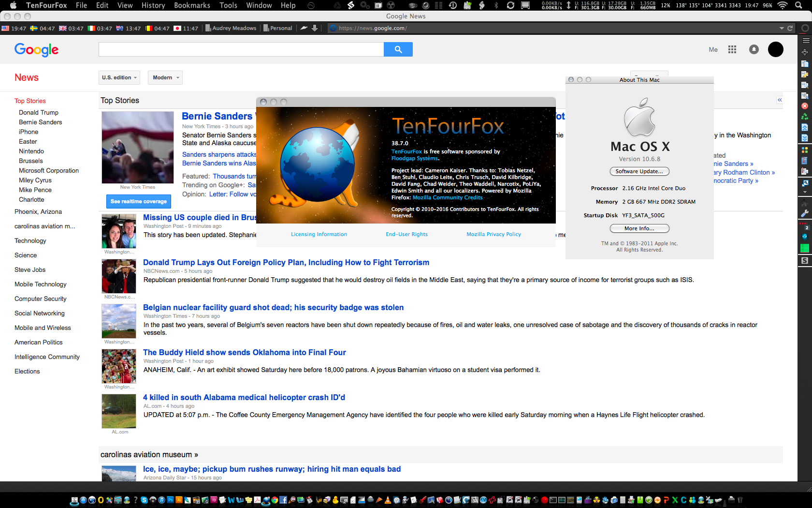Open Google notifications bell
The width and height of the screenshot is (812, 508).
coord(754,49)
